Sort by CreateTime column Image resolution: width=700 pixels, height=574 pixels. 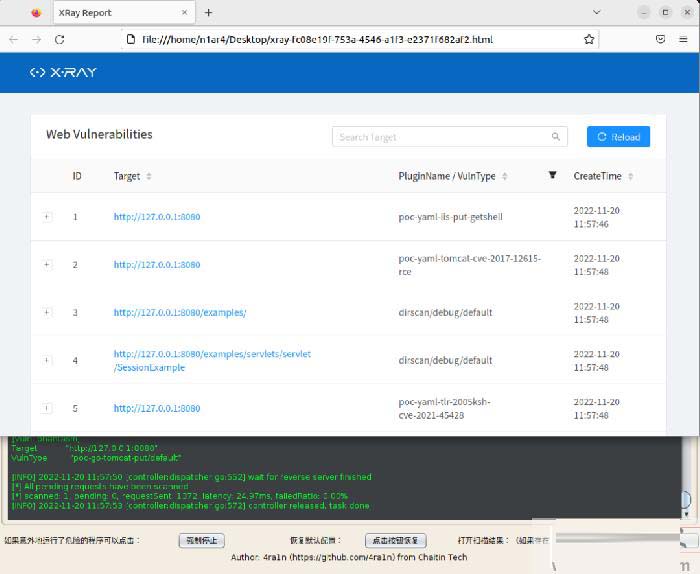[x=630, y=176]
